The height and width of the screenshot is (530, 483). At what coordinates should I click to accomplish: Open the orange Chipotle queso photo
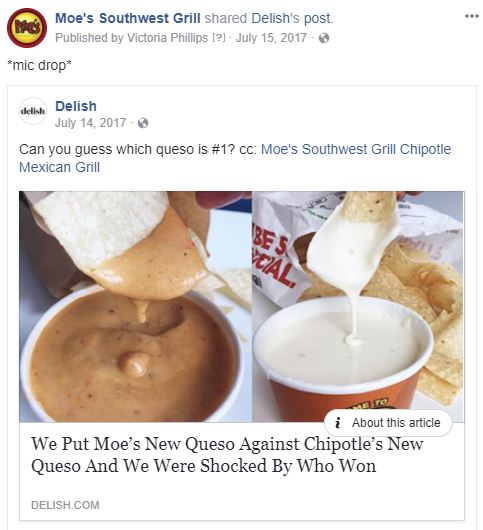click(136, 307)
